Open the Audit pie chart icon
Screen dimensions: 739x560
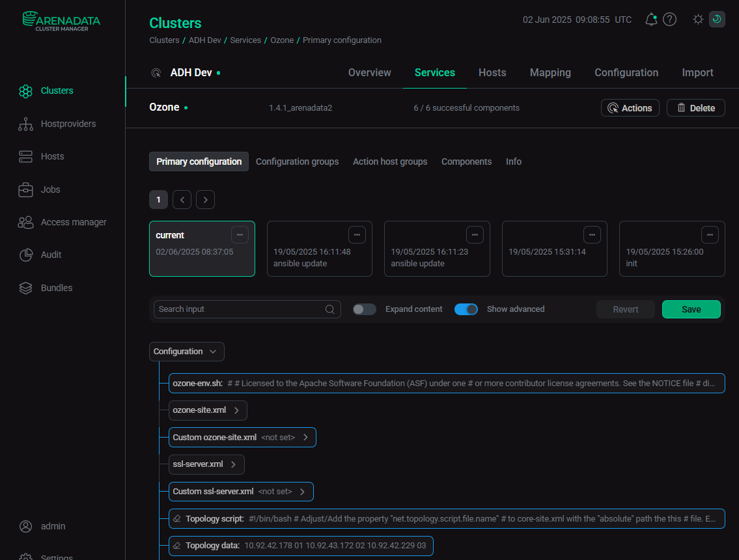click(x=25, y=255)
